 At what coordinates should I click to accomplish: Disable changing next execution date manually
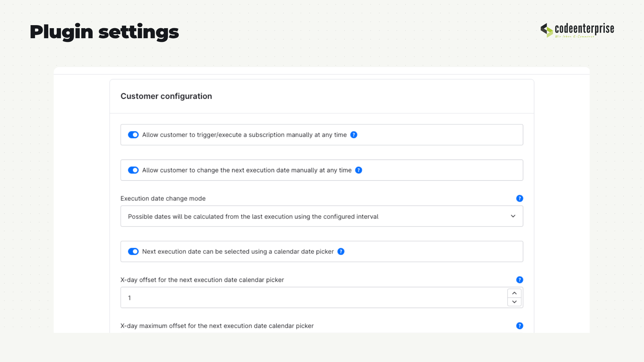click(133, 170)
